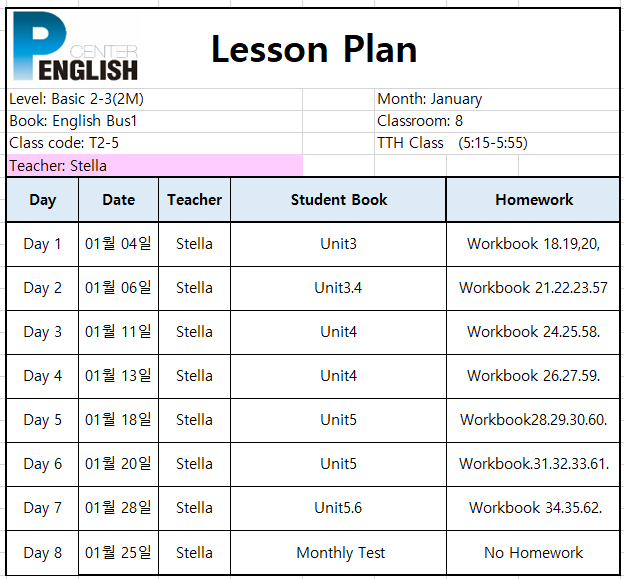Image resolution: width=624 pixels, height=579 pixels.
Task: Select the No Homework cell
Action: (533, 552)
